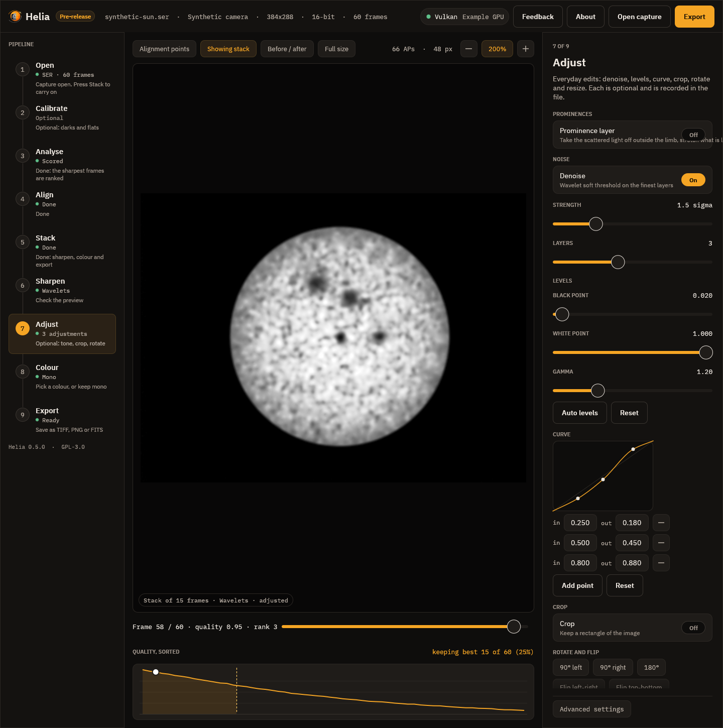The width and height of the screenshot is (723, 728).
Task: Turn off the Denoise switch
Action: (x=693, y=180)
